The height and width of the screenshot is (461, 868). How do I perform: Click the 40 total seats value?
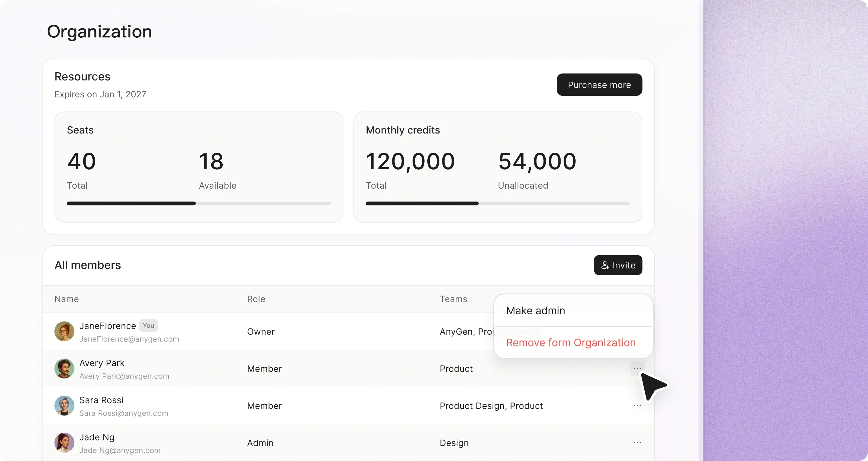(x=82, y=161)
